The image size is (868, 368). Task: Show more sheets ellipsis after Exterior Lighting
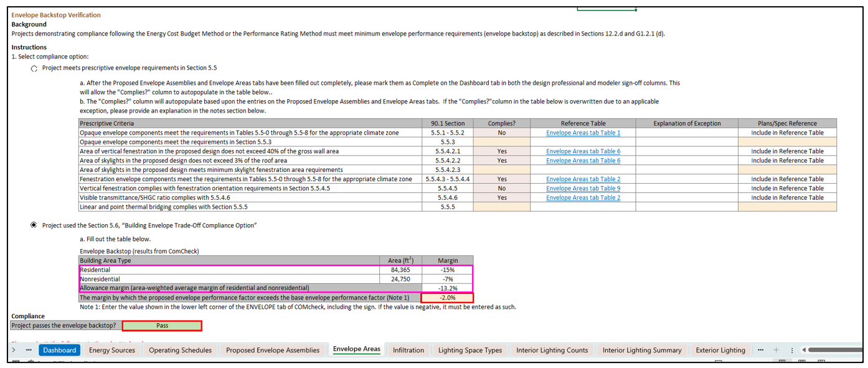pos(760,350)
